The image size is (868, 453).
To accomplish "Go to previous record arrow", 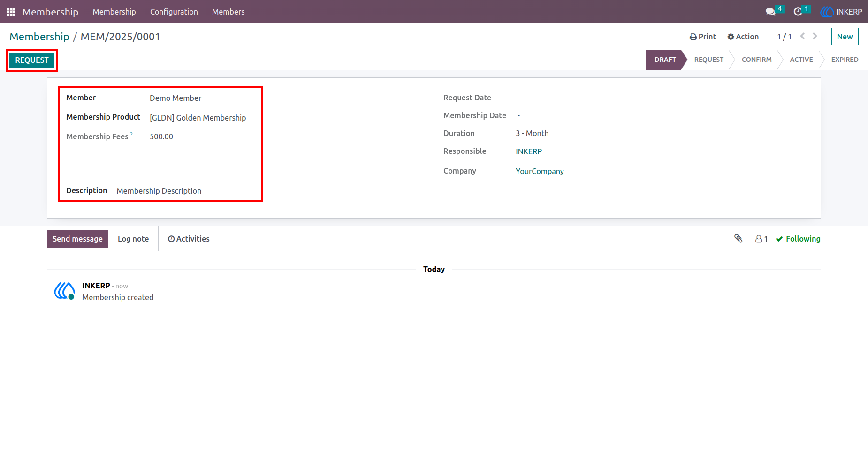I will [803, 36].
